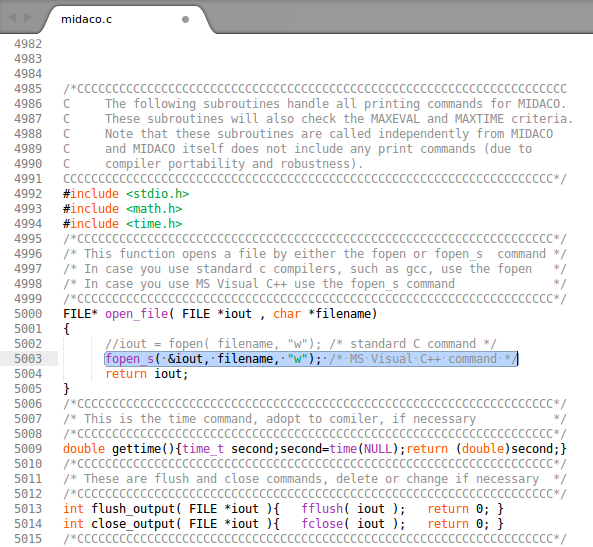This screenshot has width=593, height=547.
Task: Click on '<time.h>' include text
Action: point(154,224)
